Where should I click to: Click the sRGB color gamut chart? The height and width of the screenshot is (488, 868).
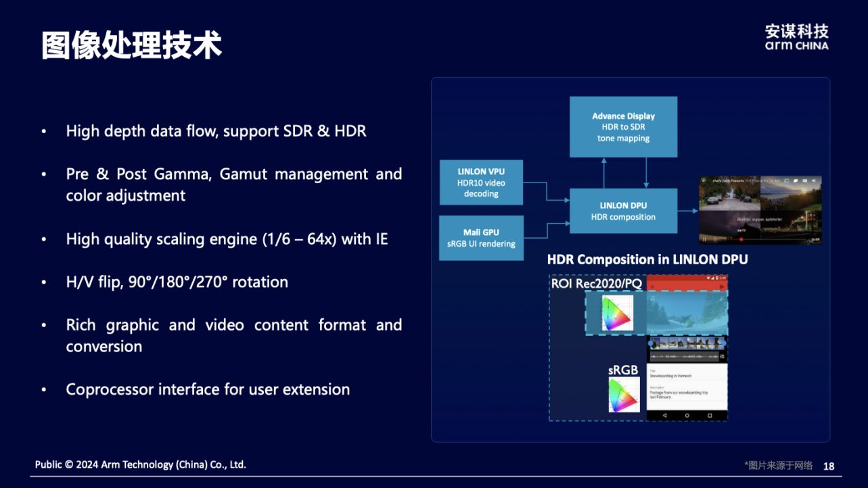click(624, 395)
